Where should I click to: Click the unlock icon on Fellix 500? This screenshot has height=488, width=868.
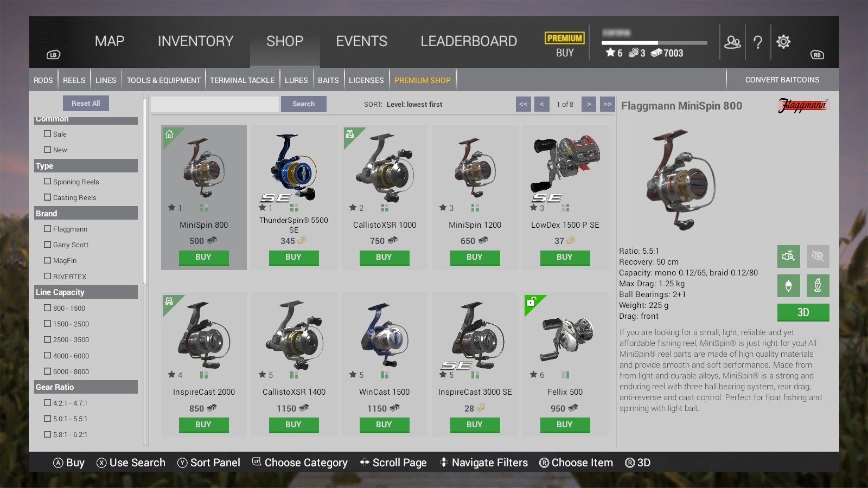[531, 302]
